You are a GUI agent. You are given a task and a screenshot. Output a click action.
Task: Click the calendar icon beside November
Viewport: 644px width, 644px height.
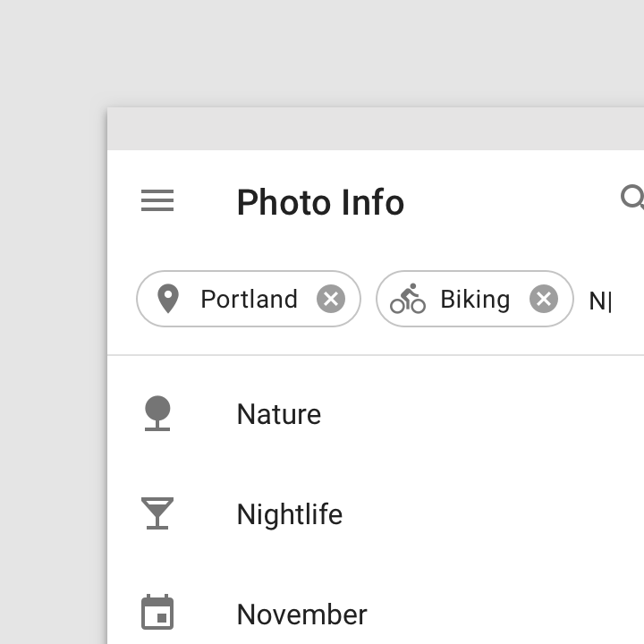(x=157, y=612)
